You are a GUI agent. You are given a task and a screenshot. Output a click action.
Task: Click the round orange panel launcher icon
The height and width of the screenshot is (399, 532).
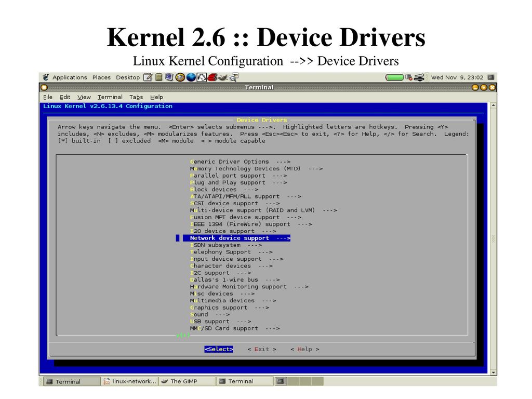(180, 77)
